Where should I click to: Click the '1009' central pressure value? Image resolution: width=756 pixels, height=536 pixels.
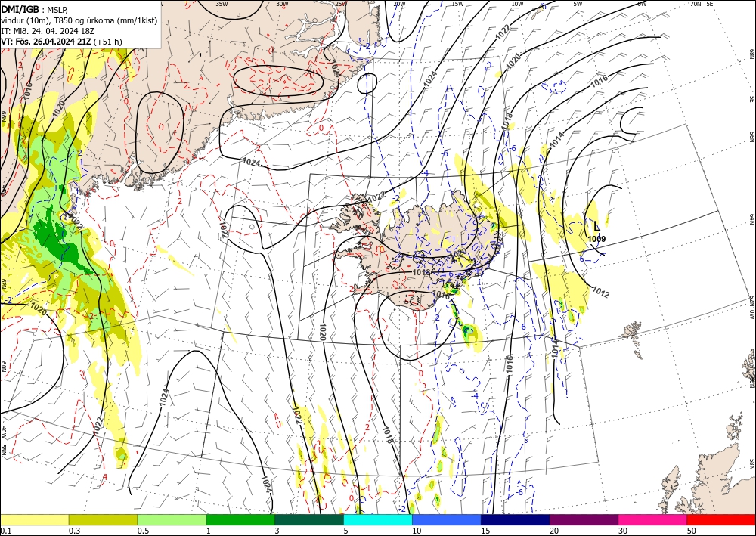click(596, 239)
